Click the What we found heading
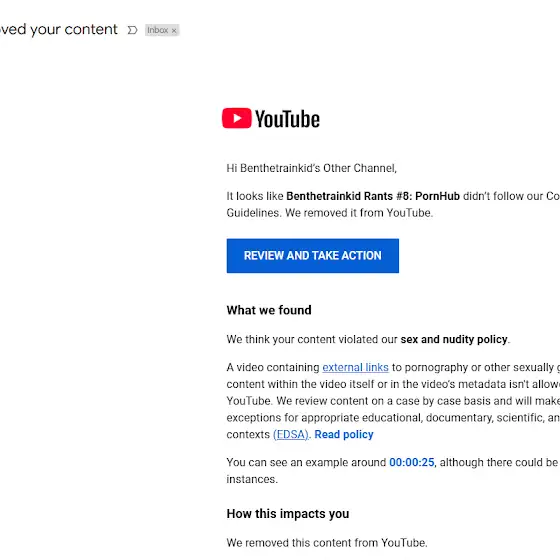 [x=269, y=310]
